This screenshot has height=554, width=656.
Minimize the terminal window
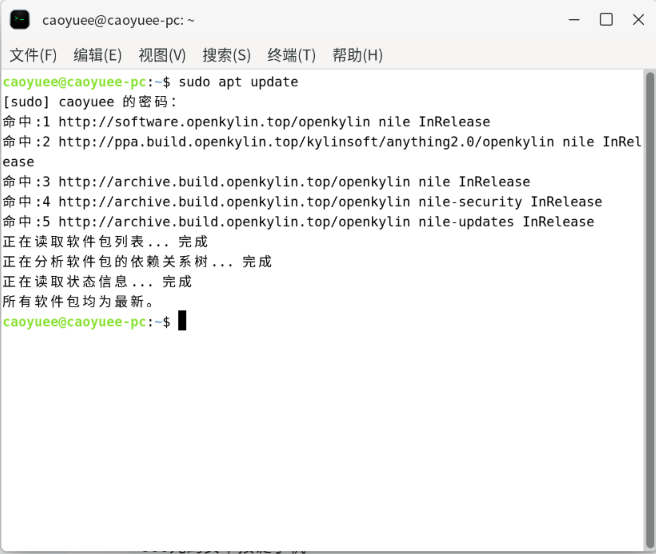(x=573, y=20)
